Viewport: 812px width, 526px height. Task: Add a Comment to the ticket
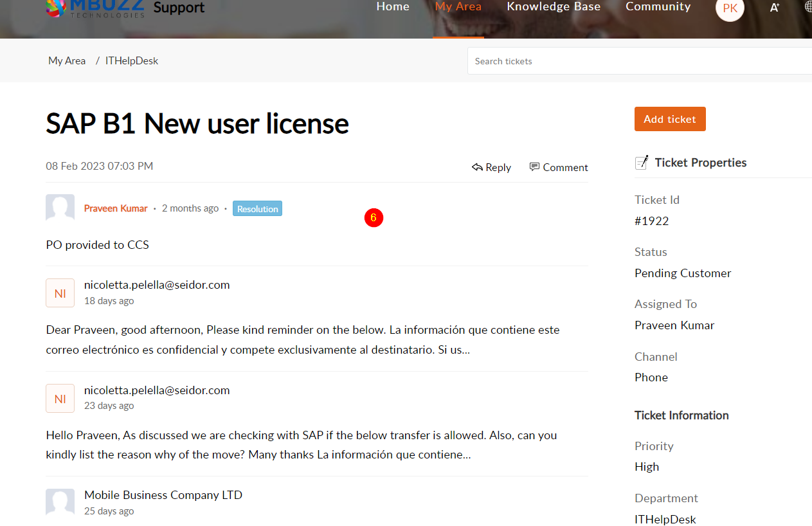tap(559, 167)
